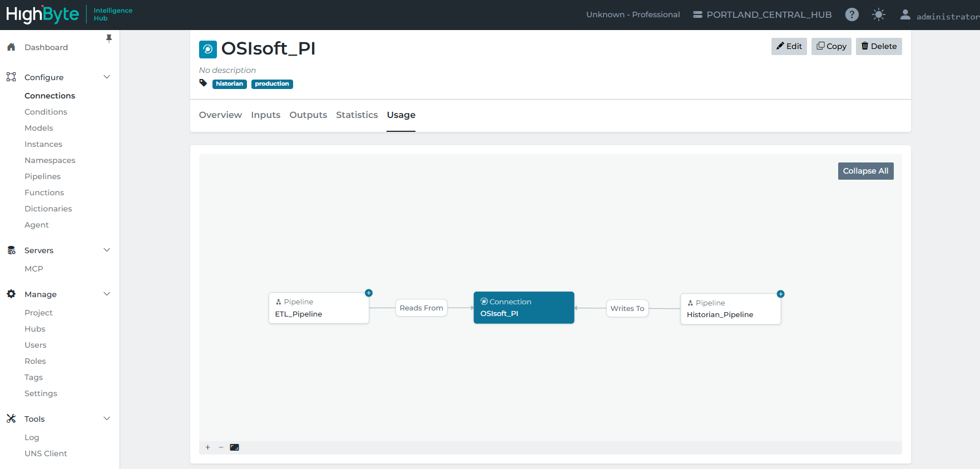Click the OSIsoft_PI connection type icon
Image resolution: width=980 pixels, height=469 pixels.
coord(208,49)
